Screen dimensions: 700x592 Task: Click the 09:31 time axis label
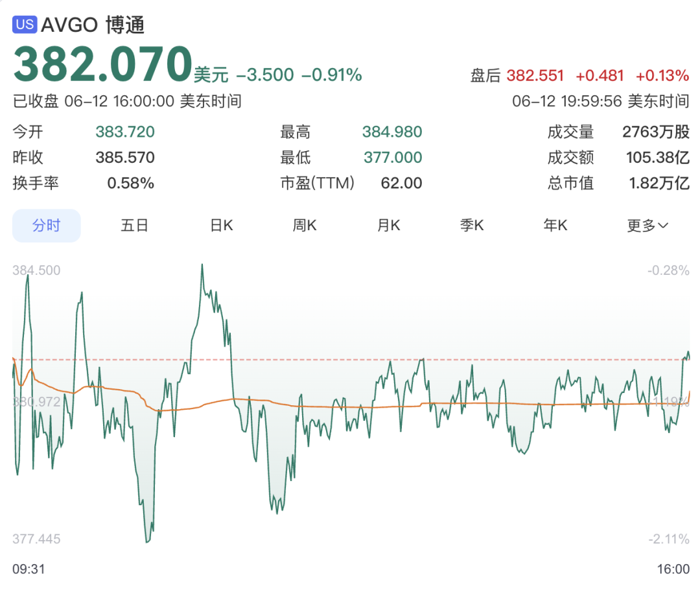(29, 569)
